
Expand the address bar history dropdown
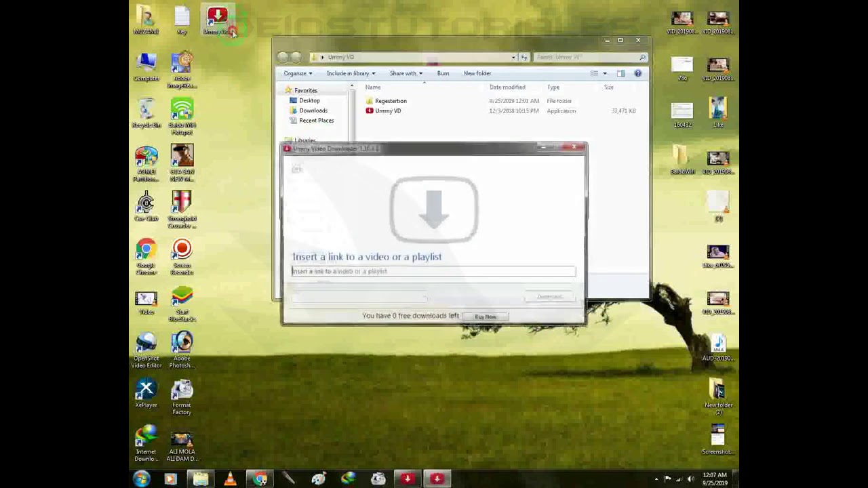point(513,57)
